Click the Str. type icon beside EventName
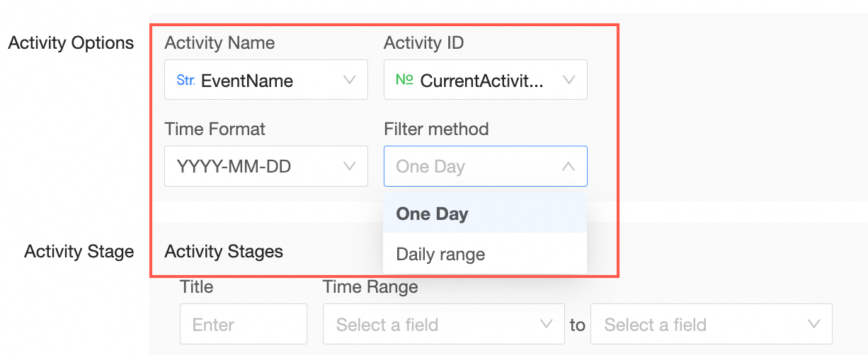 [185, 80]
